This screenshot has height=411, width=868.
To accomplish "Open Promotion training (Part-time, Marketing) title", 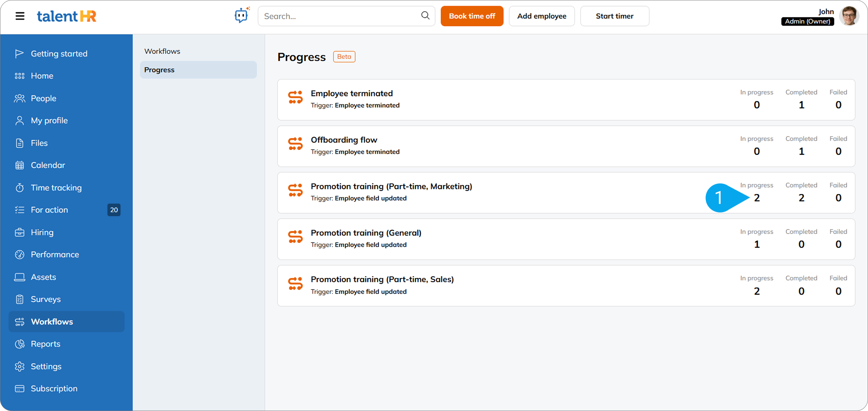I will click(x=391, y=186).
